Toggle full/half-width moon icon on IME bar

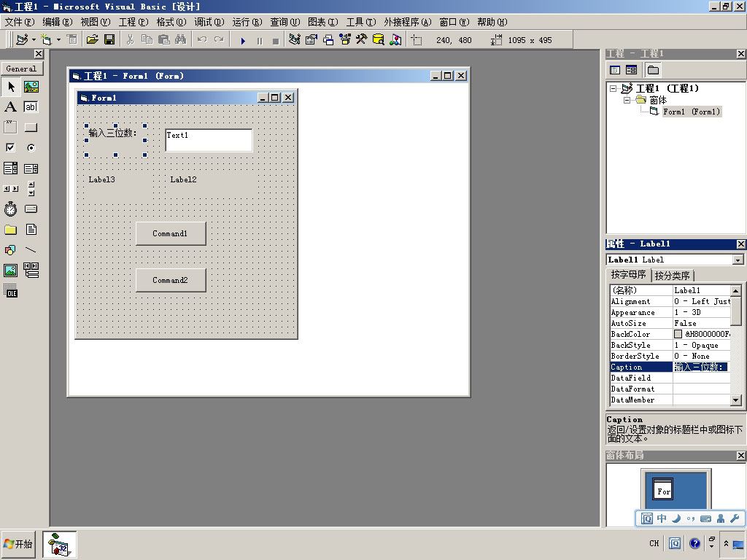click(x=676, y=518)
